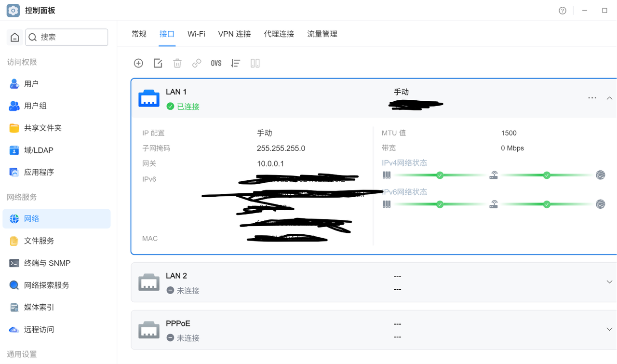Open LAN 1 more options menu
Screen dimensions: 617x364
tap(592, 98)
